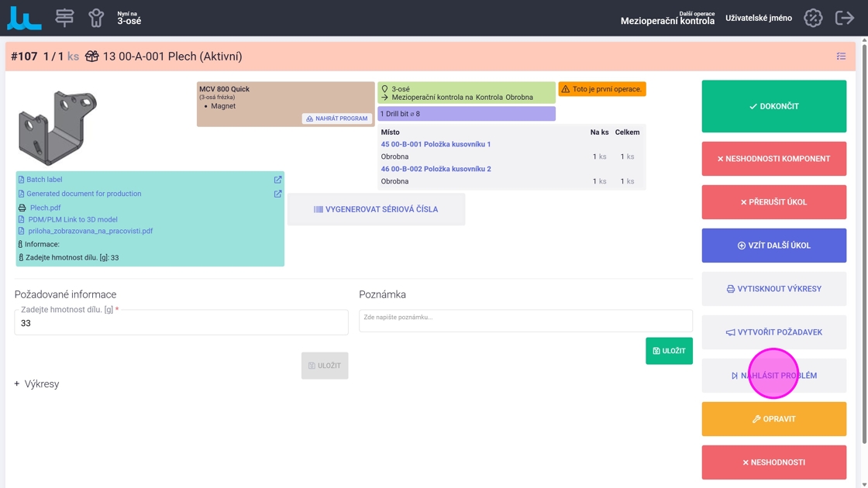868x488 pixels.
Task: Open Generated document for production link
Action: 84,194
